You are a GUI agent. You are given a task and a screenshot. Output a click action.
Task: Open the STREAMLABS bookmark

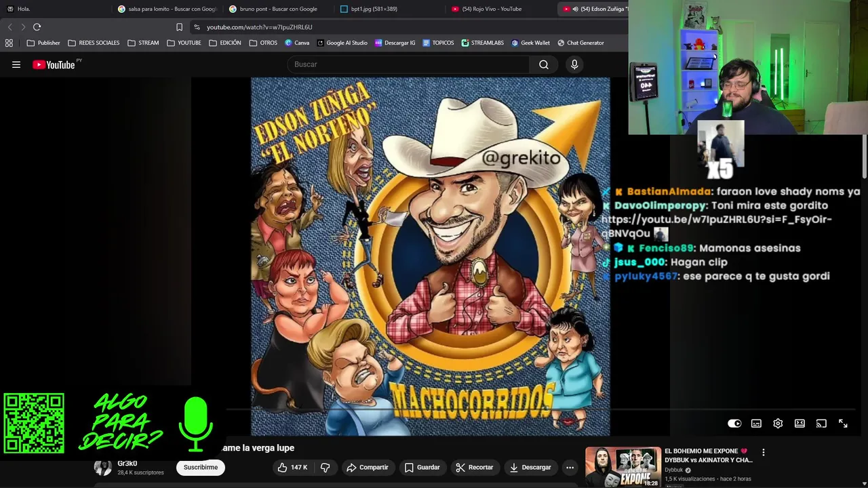482,43
